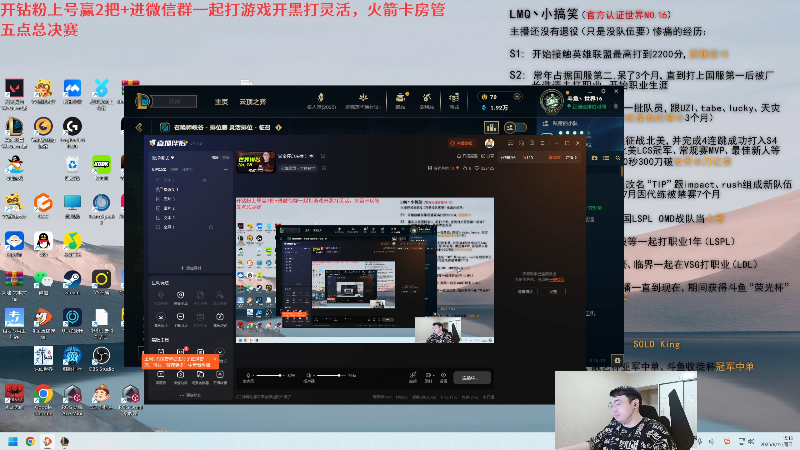Click the speaker icon in audio bar
This screenshot has width=800, height=450.
[308, 376]
